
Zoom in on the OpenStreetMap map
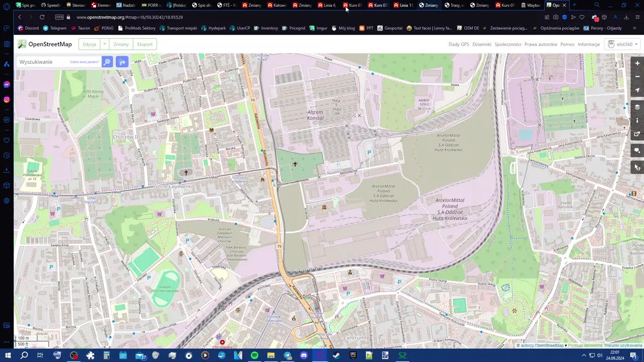pyautogui.click(x=637, y=63)
